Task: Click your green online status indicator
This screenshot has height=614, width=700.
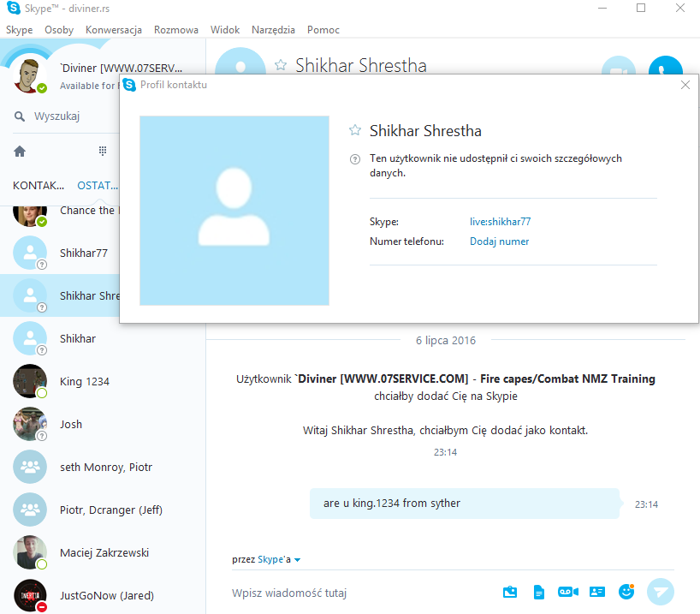Action: (42, 88)
